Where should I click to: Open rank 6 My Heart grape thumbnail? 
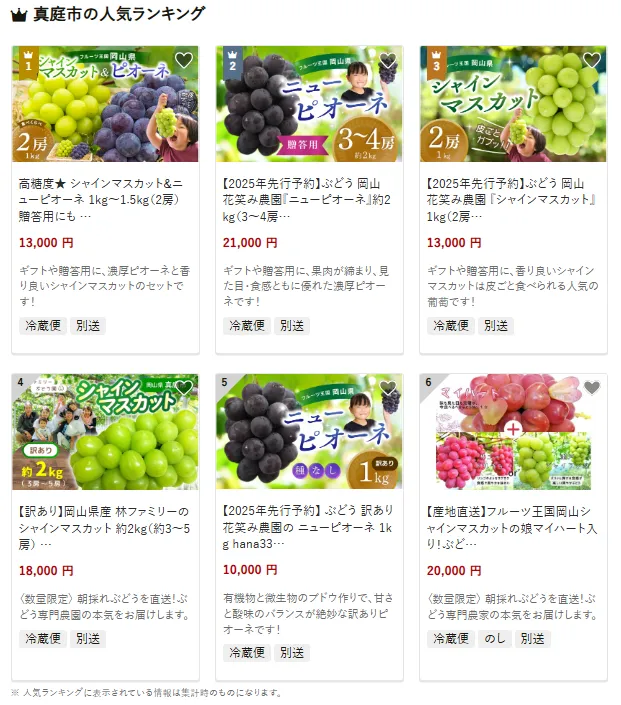click(x=513, y=432)
